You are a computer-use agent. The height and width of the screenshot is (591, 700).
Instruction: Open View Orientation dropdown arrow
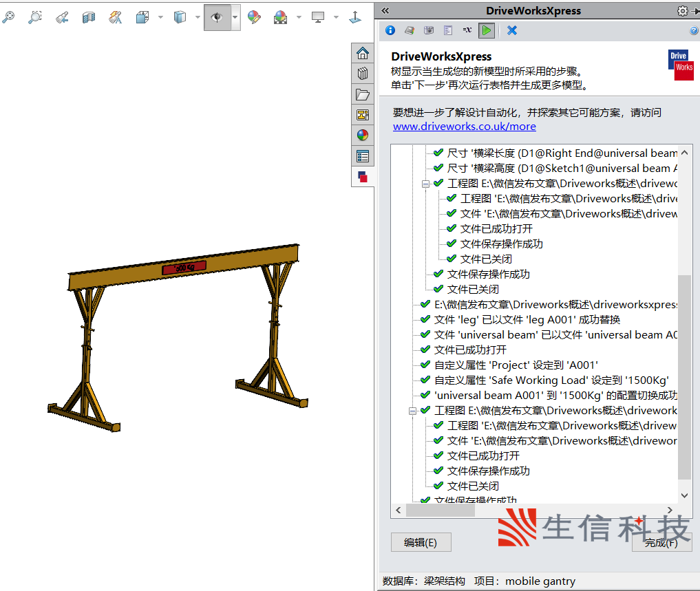[x=160, y=17]
